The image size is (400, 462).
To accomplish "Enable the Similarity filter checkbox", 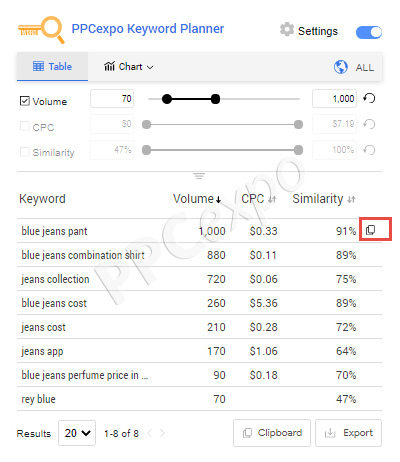I will (25, 152).
